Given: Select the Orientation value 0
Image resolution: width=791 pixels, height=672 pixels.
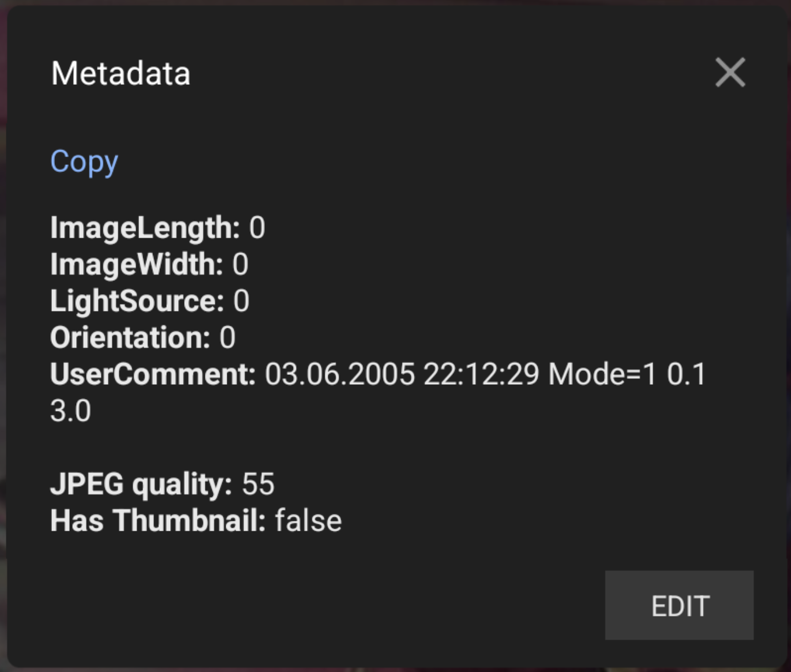Looking at the screenshot, I should [227, 337].
